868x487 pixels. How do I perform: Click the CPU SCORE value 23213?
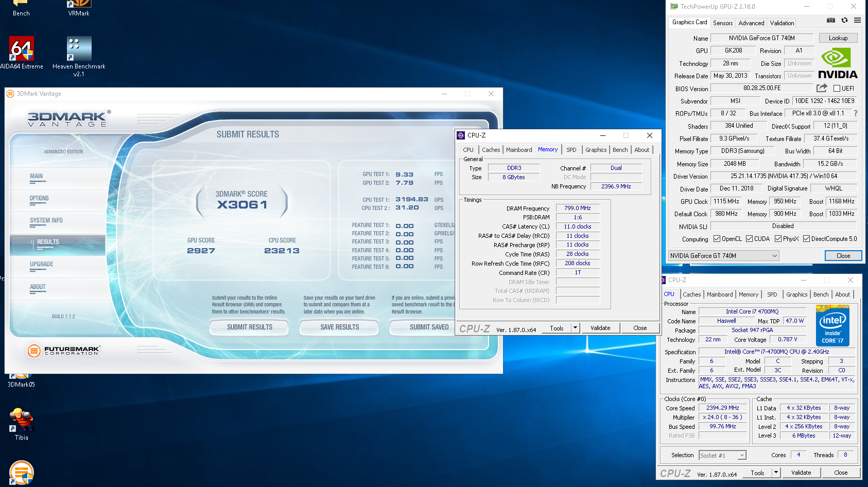282,251
